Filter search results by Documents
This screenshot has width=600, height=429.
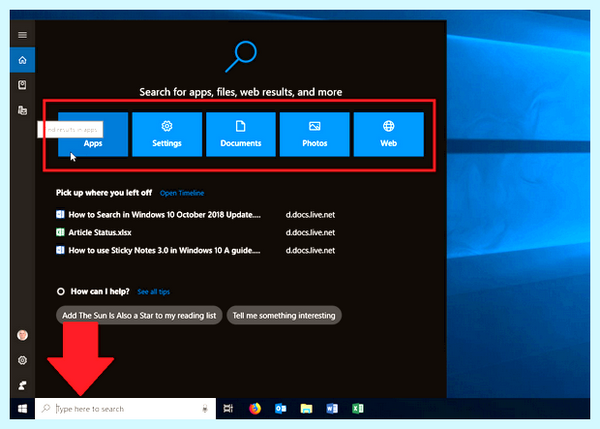pos(241,134)
